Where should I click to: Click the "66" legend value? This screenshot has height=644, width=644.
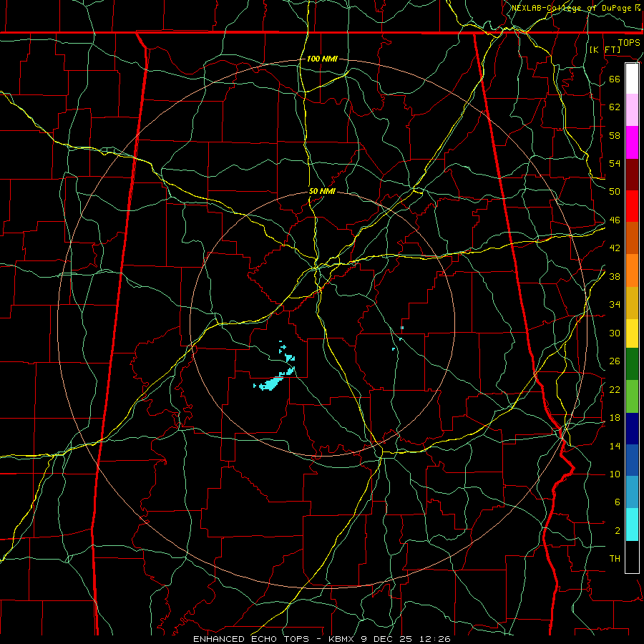pyautogui.click(x=615, y=79)
